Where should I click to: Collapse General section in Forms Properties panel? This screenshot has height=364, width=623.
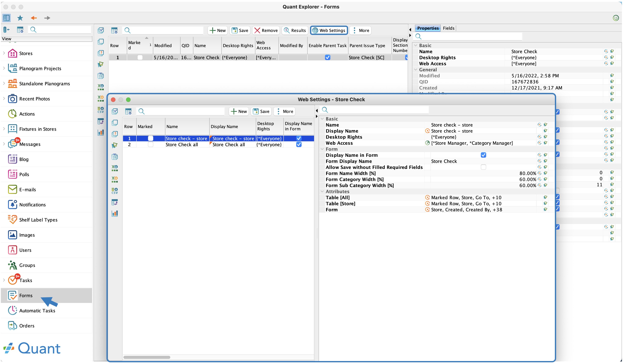[x=416, y=70]
